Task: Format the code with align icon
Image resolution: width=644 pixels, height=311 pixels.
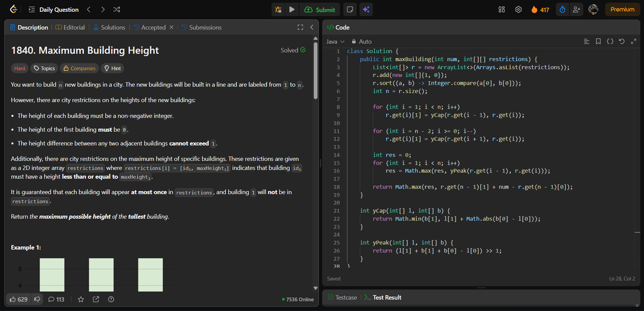Action: [x=586, y=41]
